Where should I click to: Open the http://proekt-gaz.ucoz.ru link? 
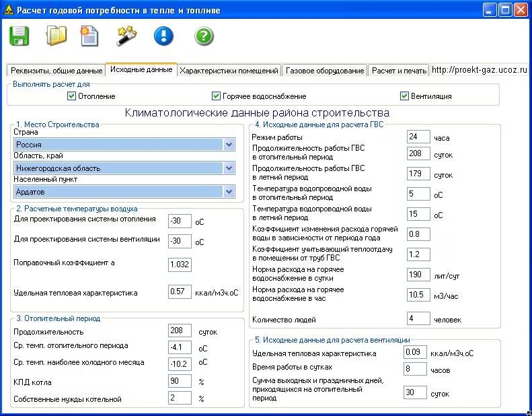click(x=480, y=70)
